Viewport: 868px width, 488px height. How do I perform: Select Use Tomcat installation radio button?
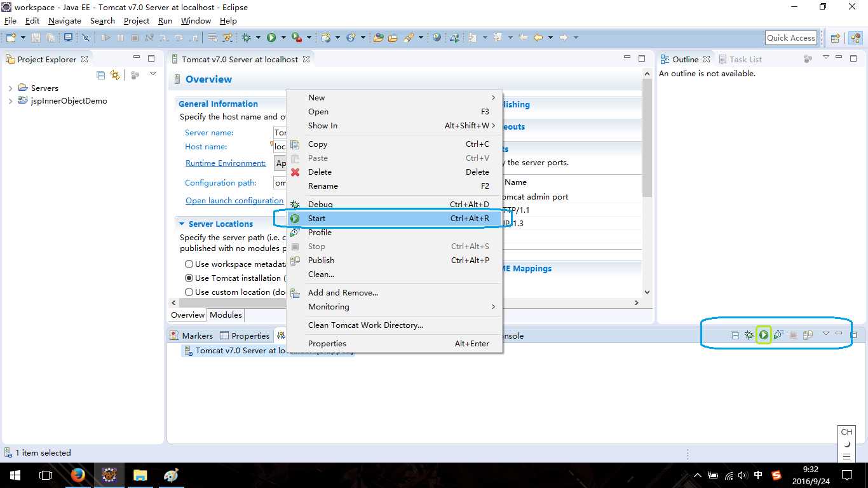[189, 278]
